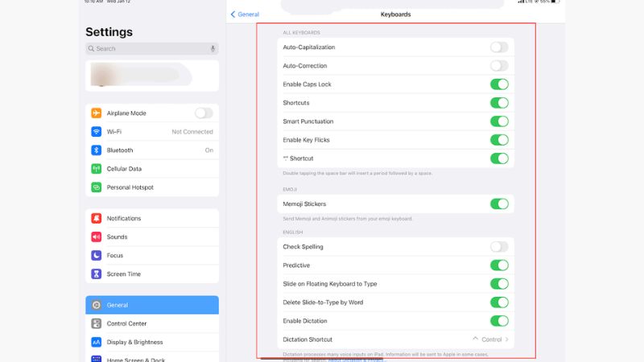Open Notifications via bell icon

point(97,219)
